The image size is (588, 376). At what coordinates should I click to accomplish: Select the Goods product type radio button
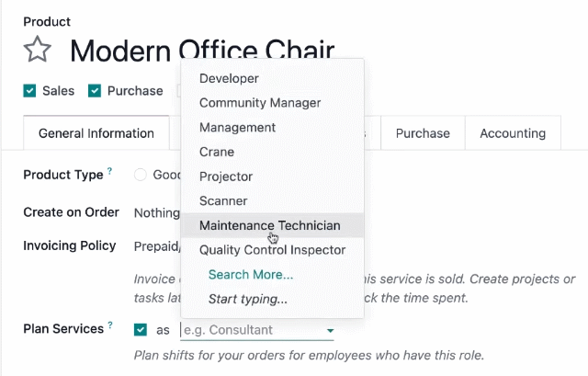(x=141, y=175)
